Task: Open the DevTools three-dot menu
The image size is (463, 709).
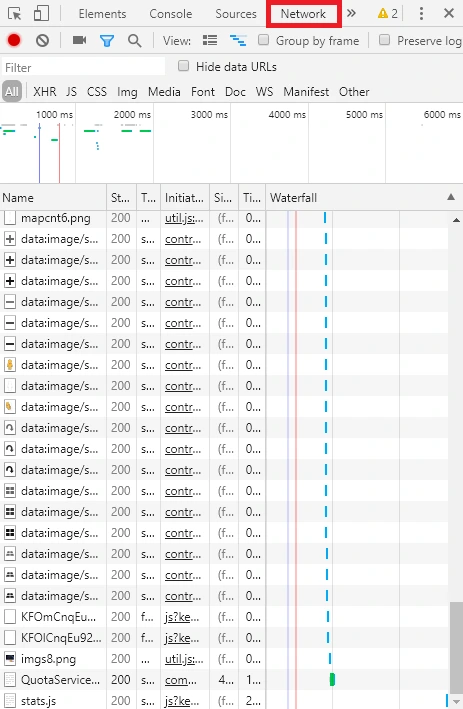Action: click(x=421, y=14)
